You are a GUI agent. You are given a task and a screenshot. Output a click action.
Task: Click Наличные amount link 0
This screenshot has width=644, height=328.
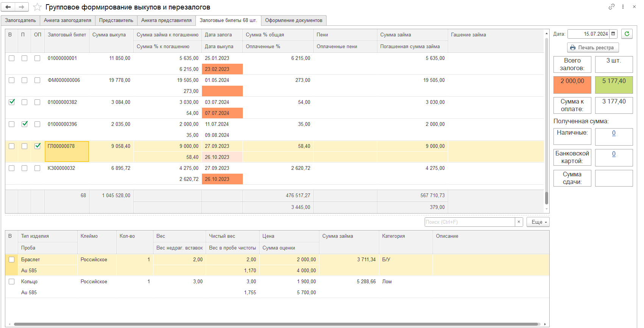coord(614,133)
